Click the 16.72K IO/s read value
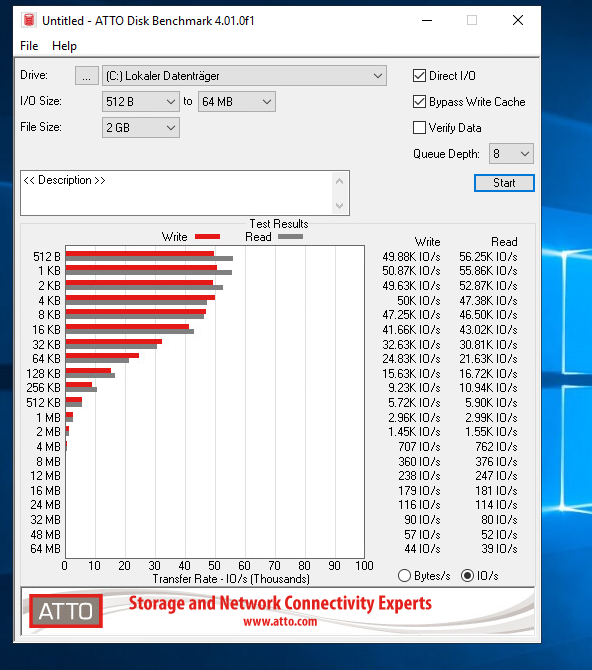The width and height of the screenshot is (592, 670). pyautogui.click(x=488, y=374)
